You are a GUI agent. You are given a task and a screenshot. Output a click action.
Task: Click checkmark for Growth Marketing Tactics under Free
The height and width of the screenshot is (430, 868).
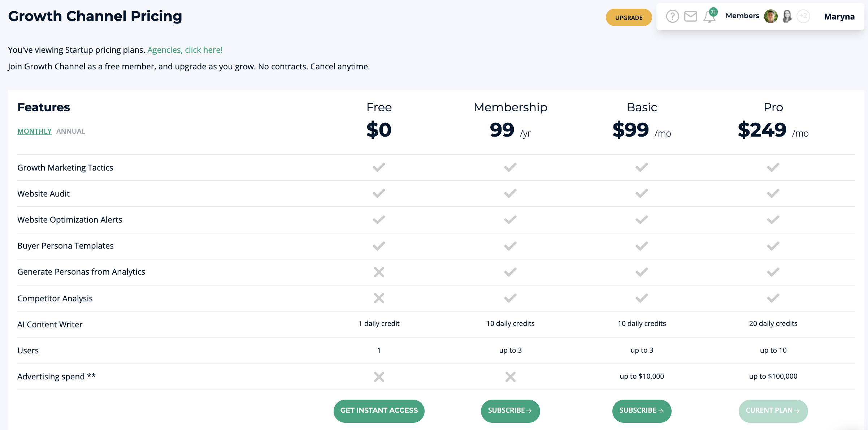379,167
